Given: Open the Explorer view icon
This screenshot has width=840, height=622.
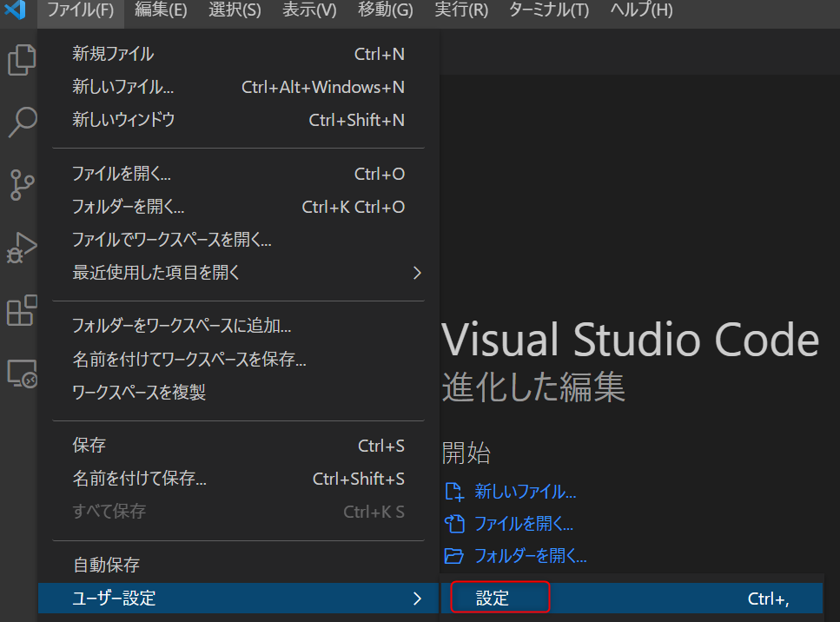Looking at the screenshot, I should pyautogui.click(x=22, y=59).
